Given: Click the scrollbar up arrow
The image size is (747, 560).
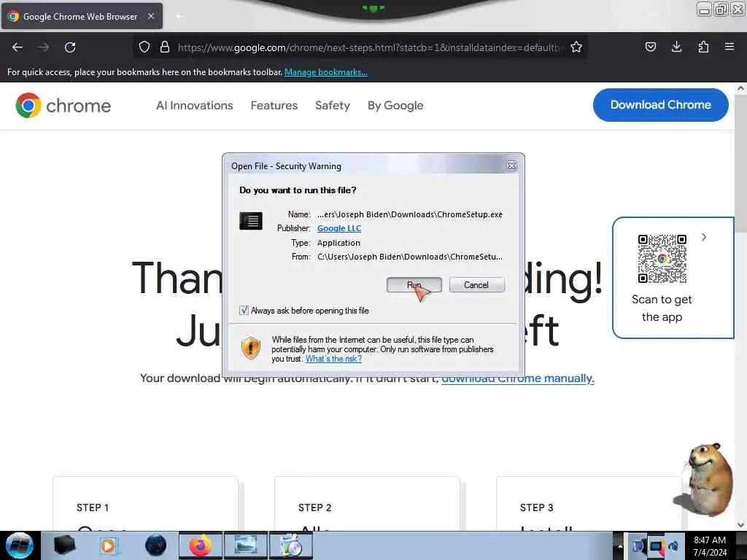Looking at the screenshot, I should tap(740, 88).
